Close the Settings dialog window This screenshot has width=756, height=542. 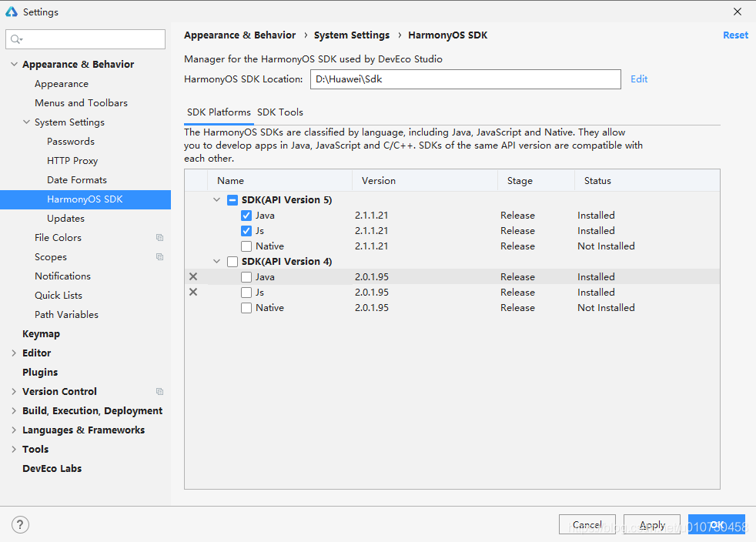point(738,12)
